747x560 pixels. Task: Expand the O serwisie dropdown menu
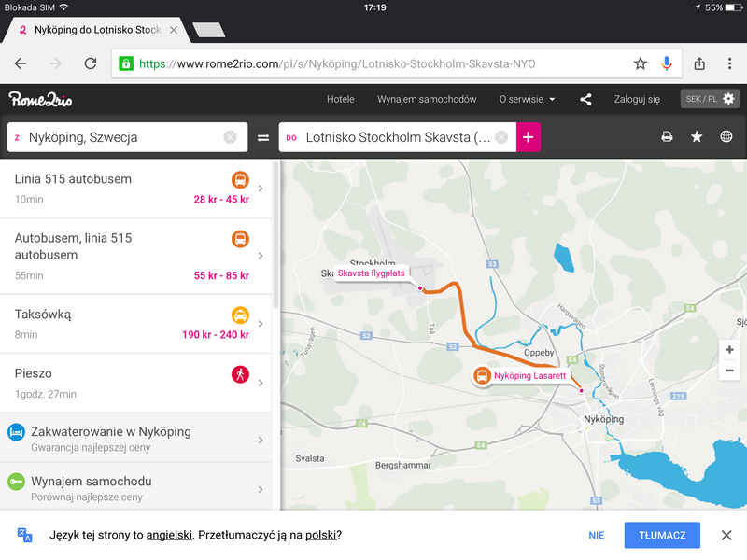[x=528, y=99]
